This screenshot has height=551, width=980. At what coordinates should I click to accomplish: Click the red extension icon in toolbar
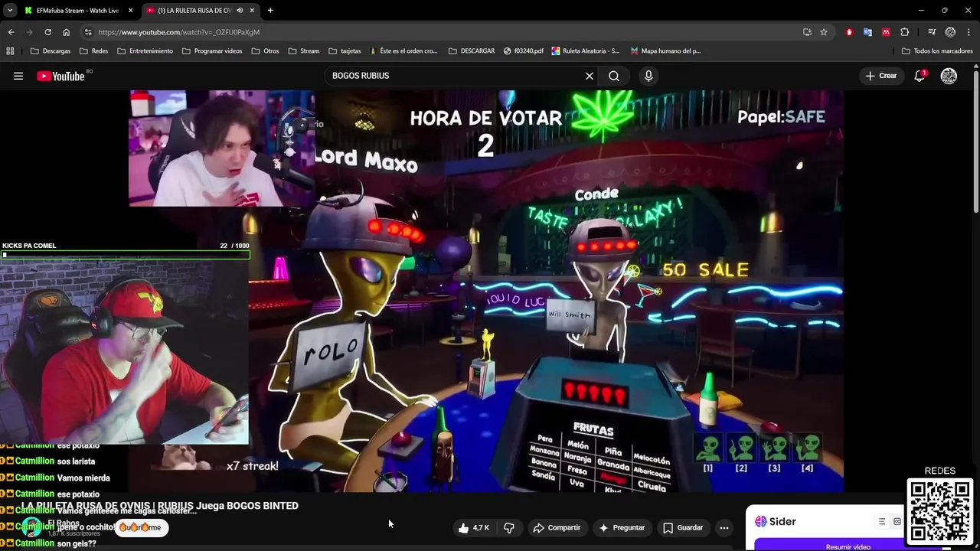point(849,32)
